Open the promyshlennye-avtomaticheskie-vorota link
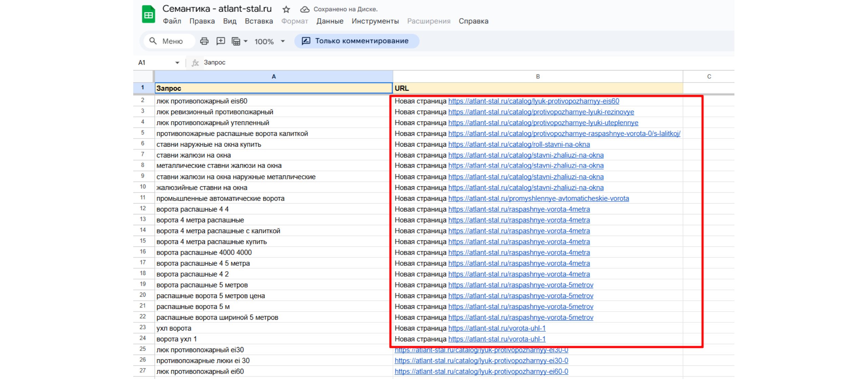 coord(538,198)
